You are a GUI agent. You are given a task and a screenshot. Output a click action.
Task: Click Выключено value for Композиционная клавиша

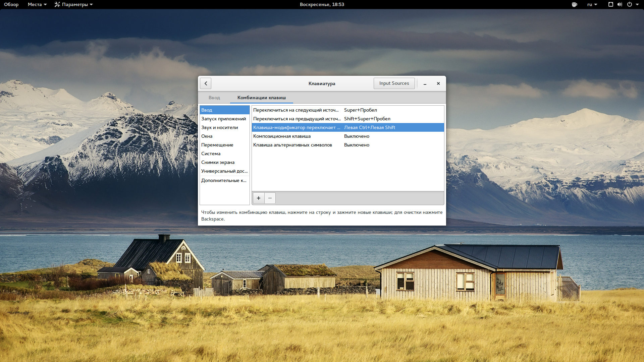(357, 136)
